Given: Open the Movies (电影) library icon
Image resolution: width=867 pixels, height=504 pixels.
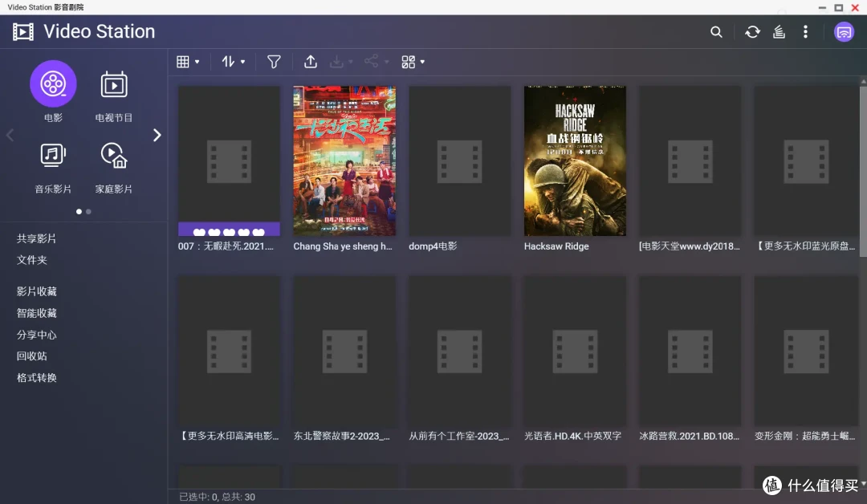Looking at the screenshot, I should 53,84.
